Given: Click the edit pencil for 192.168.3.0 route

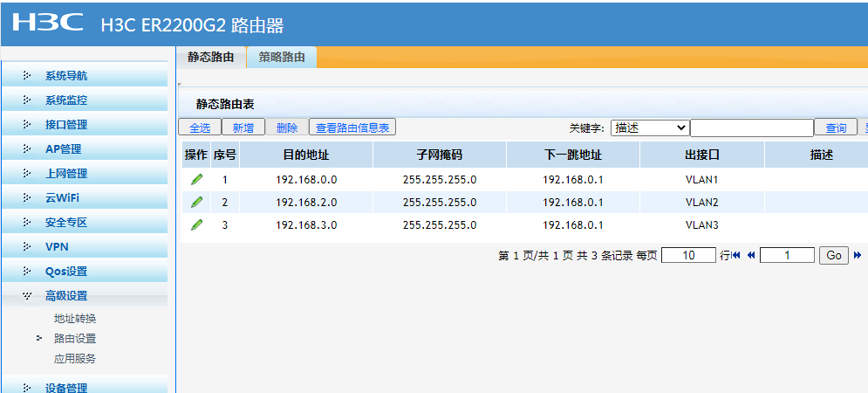Looking at the screenshot, I should 196,225.
